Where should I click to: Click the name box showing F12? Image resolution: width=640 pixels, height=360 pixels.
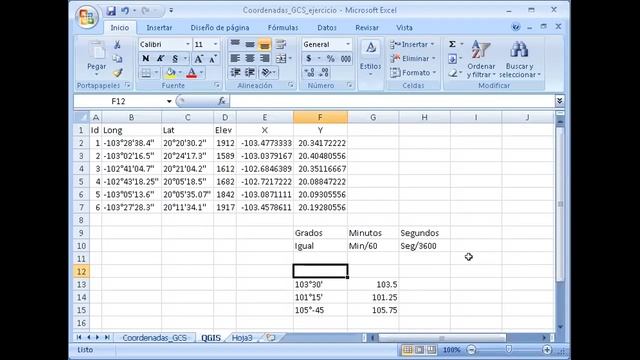point(119,101)
